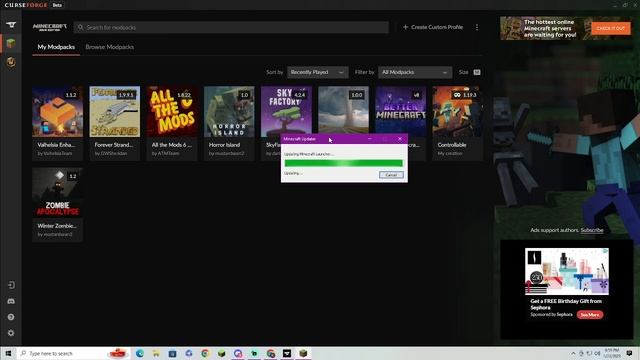Show hidden system tray icons
Screen dimensions: 640x360
click(x=573, y=353)
